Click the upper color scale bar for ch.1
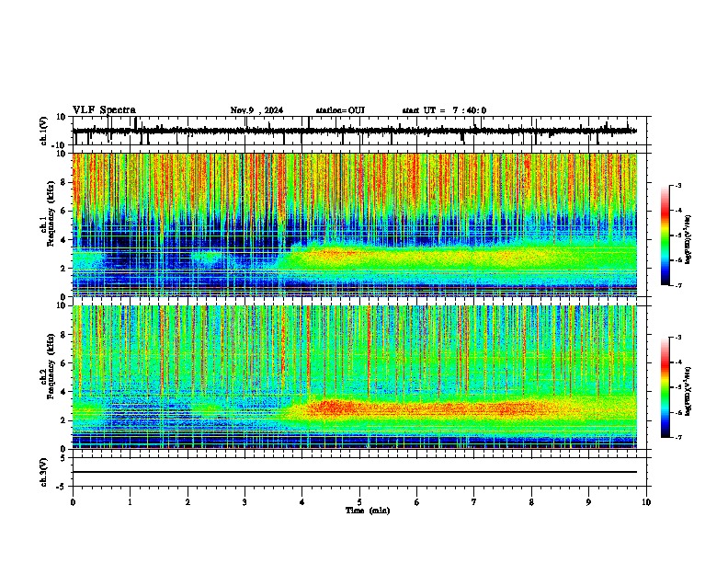 [665, 236]
